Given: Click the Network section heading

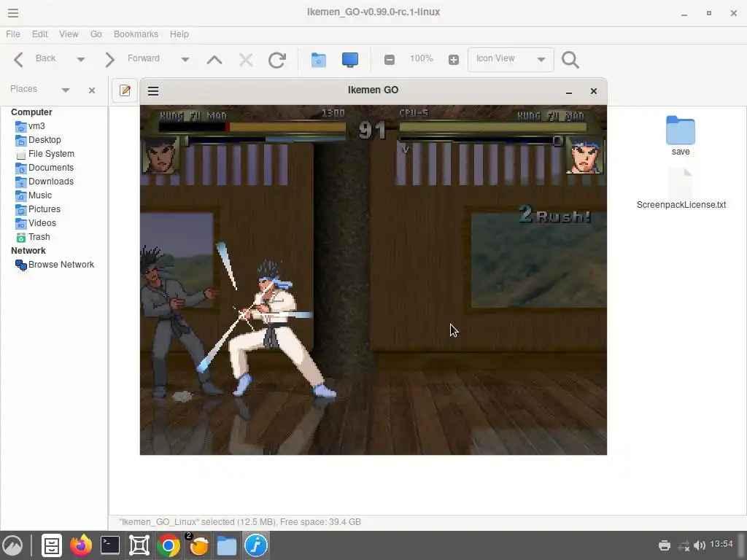Looking at the screenshot, I should tap(28, 251).
